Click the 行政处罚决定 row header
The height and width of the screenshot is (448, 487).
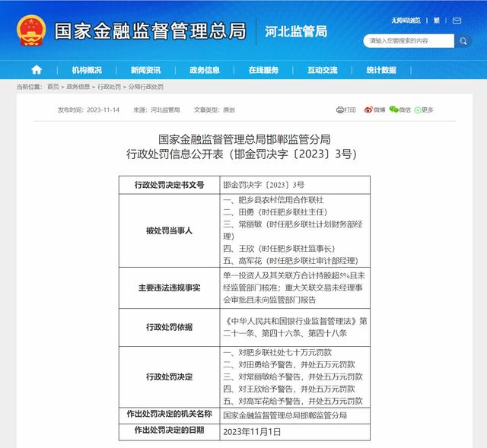click(x=169, y=377)
